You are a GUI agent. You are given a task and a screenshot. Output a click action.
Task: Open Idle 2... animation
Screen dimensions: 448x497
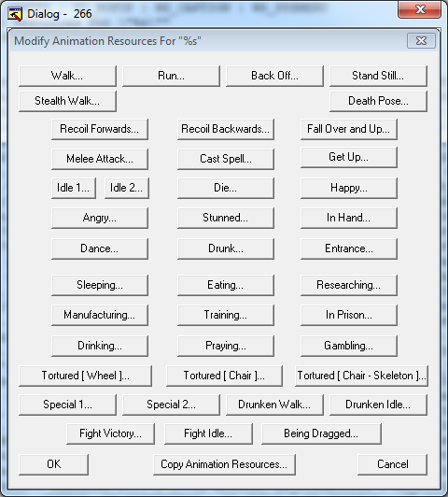(127, 188)
